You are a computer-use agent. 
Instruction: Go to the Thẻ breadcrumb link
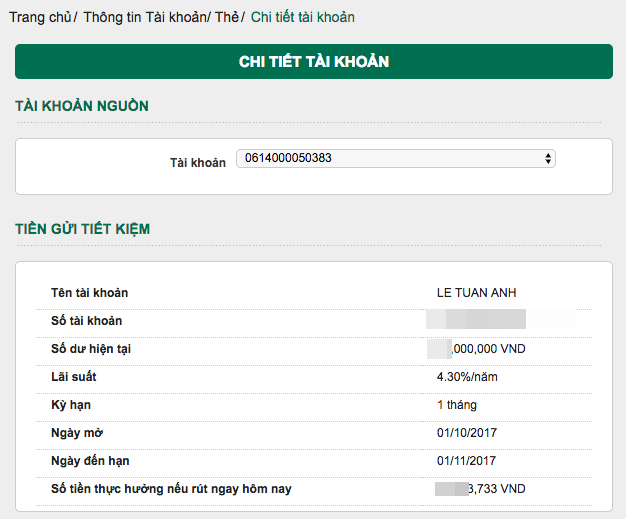pos(226,17)
